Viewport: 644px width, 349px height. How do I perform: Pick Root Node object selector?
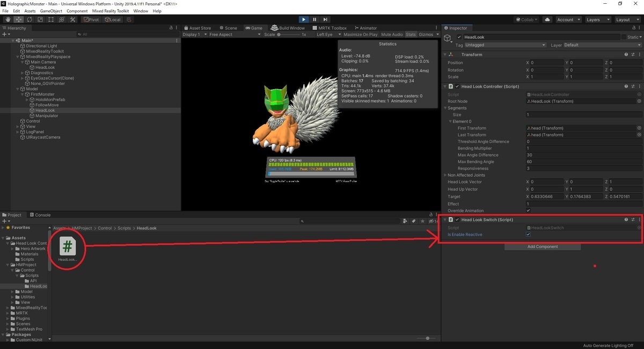click(x=639, y=101)
